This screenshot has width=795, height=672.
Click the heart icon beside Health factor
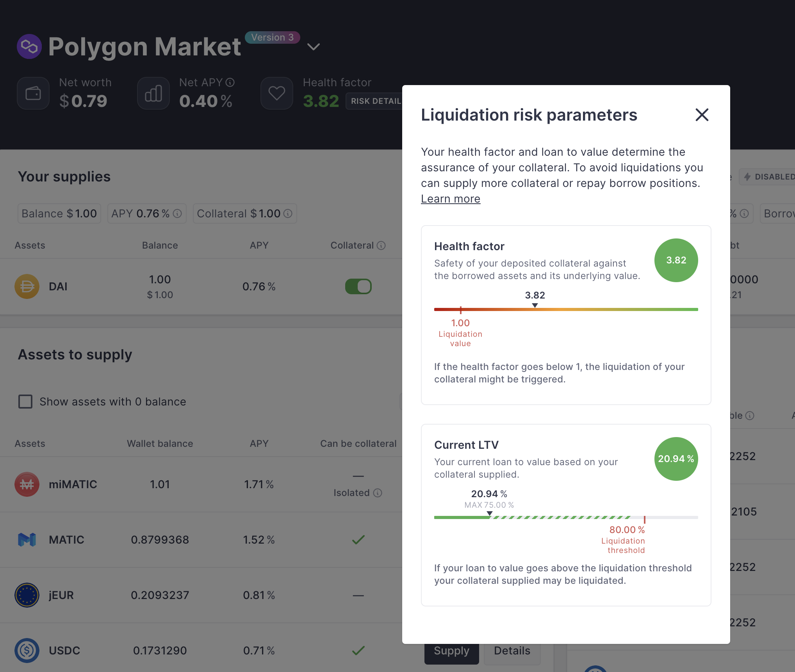276,93
